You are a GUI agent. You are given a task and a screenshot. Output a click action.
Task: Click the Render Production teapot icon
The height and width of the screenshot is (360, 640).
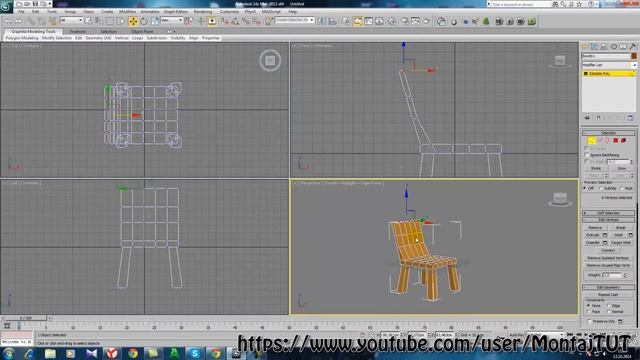coord(427,21)
